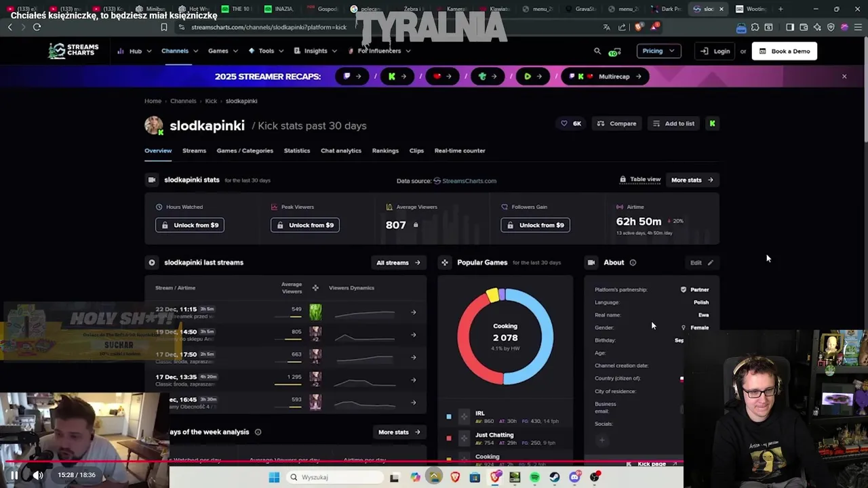Click the Compare button
Viewport: 868px width, 488px height.
pyautogui.click(x=616, y=123)
